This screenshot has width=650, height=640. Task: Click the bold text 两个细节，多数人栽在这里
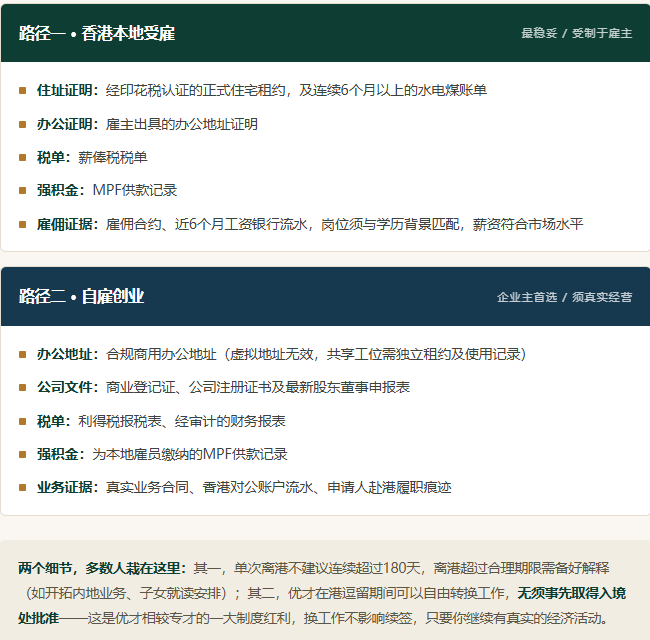[99, 568]
